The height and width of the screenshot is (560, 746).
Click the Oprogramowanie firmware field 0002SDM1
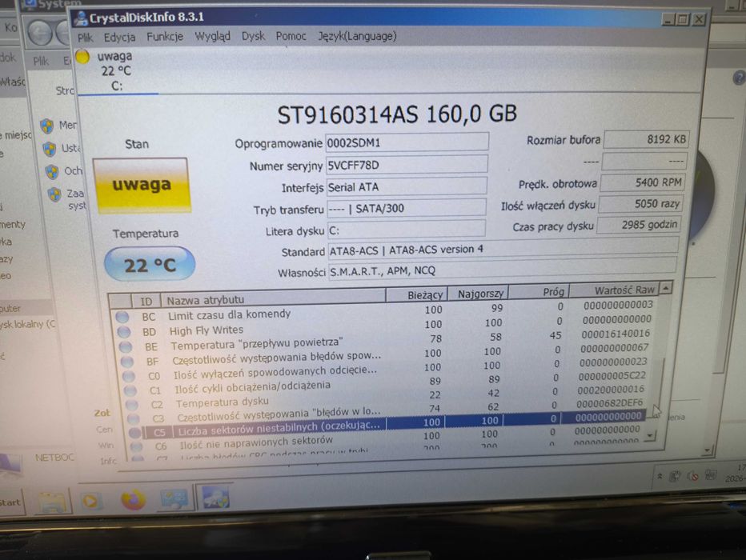pos(407,142)
